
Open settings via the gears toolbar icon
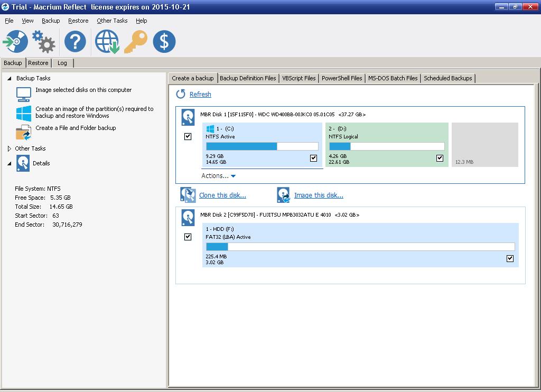pos(44,42)
